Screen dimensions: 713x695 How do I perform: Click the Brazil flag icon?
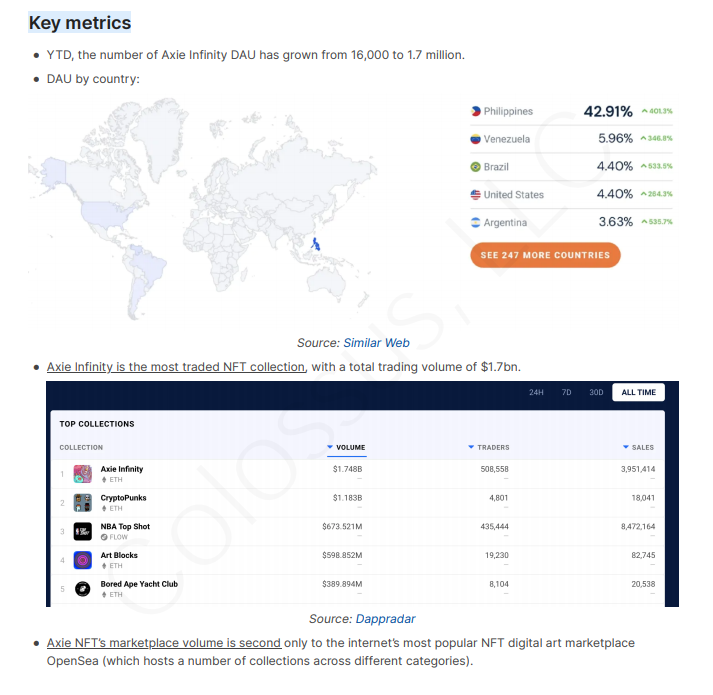pyautogui.click(x=475, y=167)
